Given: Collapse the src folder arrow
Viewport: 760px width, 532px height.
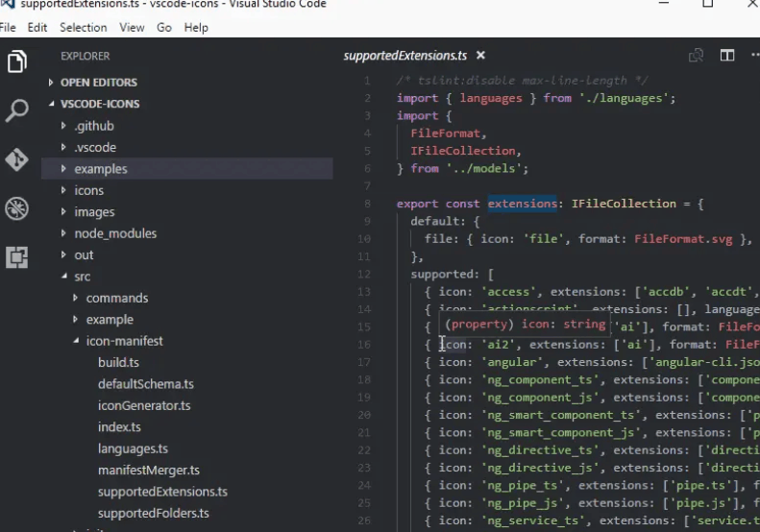Looking at the screenshot, I should pos(64,277).
